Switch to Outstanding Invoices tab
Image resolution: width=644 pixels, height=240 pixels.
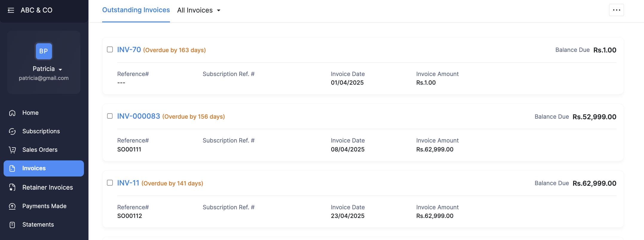pos(136,10)
